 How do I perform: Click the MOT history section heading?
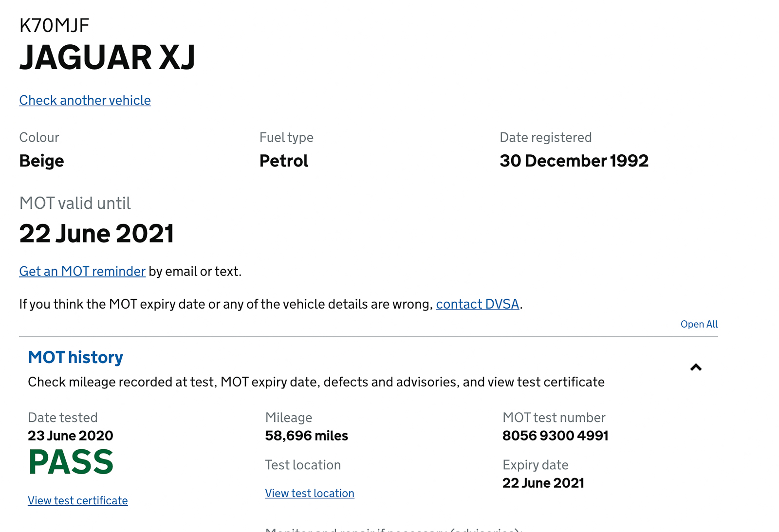pos(75,357)
